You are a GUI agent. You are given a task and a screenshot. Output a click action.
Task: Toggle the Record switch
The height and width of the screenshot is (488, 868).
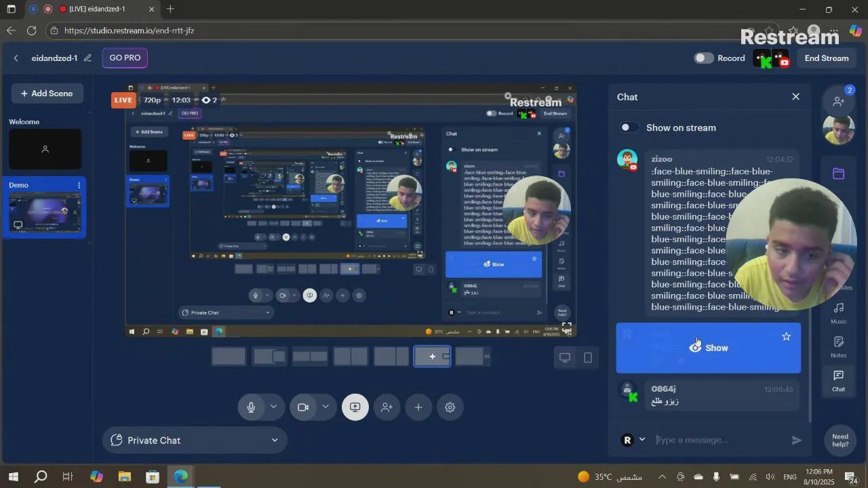pyautogui.click(x=705, y=58)
